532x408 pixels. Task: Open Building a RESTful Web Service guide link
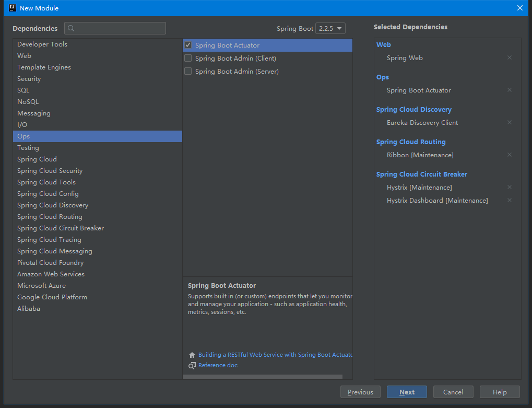coord(275,355)
